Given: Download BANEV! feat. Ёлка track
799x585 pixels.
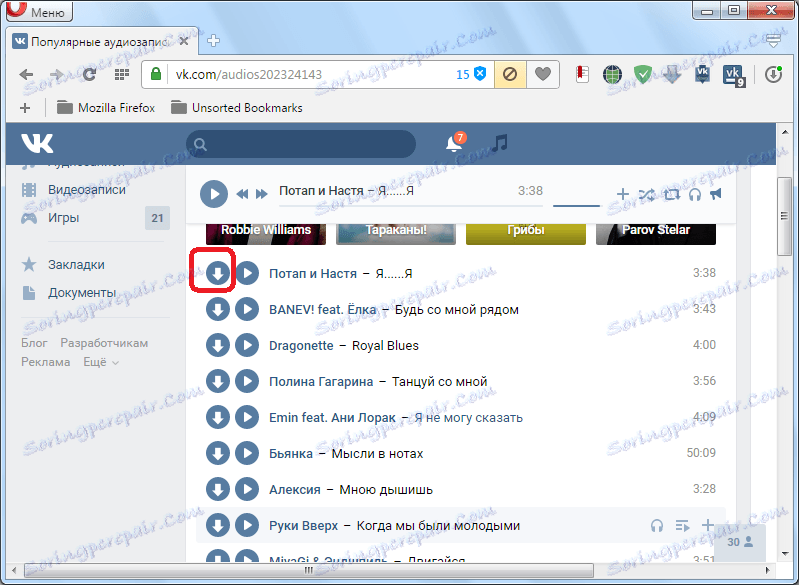Looking at the screenshot, I should tap(218, 310).
